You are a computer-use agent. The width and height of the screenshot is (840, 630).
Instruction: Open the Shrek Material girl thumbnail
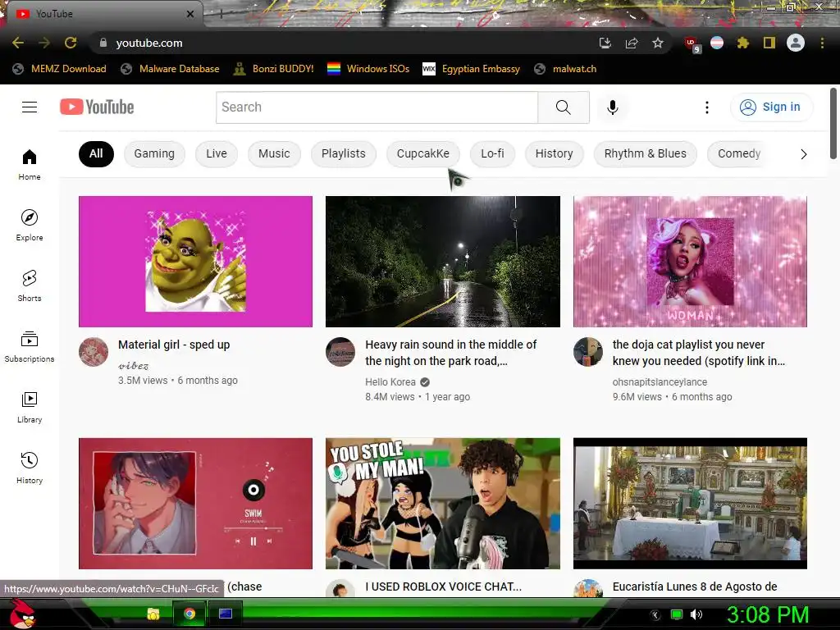195,262
